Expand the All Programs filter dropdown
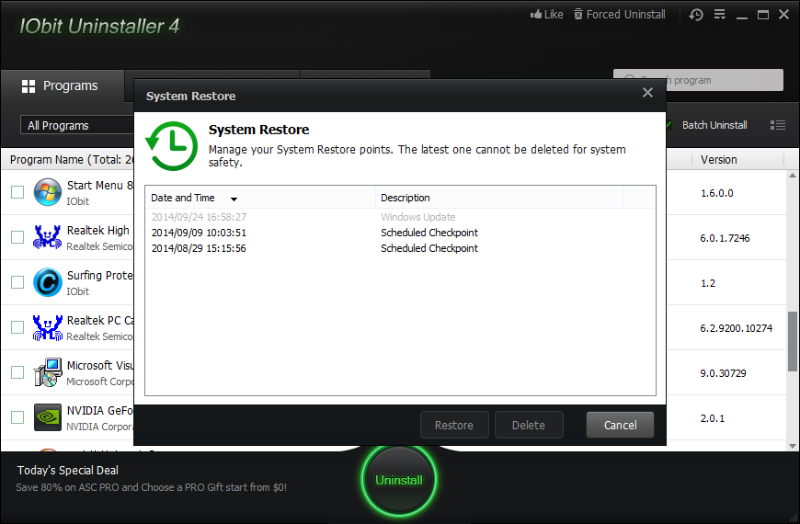 76,125
